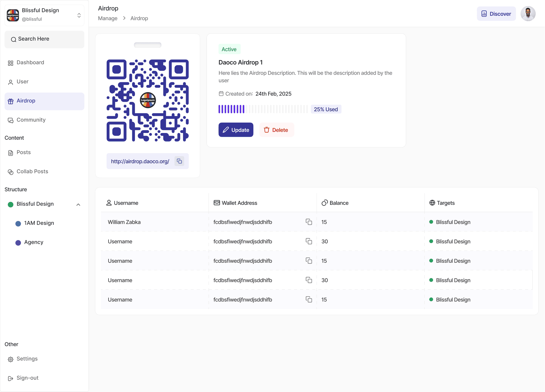Click the Settings gear icon

10,359
